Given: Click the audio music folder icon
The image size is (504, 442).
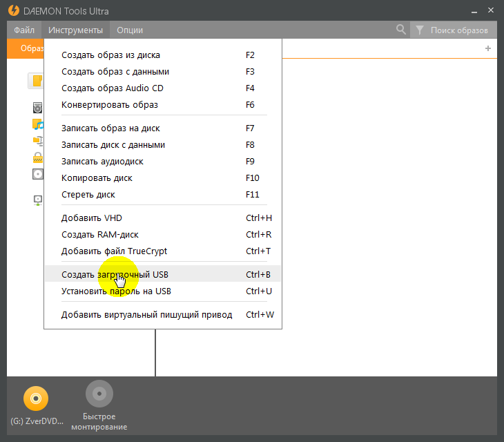Looking at the screenshot, I should pyautogui.click(x=38, y=124).
